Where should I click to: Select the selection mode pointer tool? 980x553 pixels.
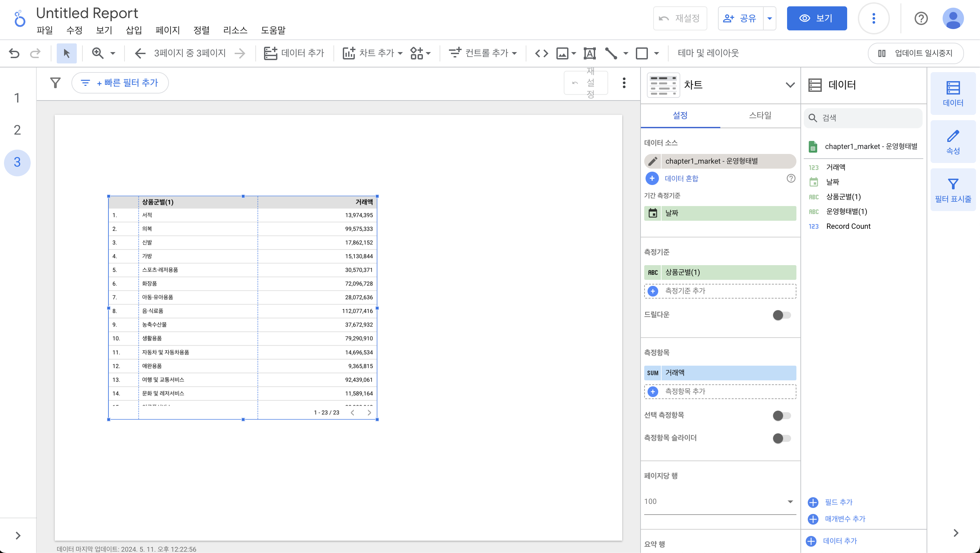[x=66, y=53]
